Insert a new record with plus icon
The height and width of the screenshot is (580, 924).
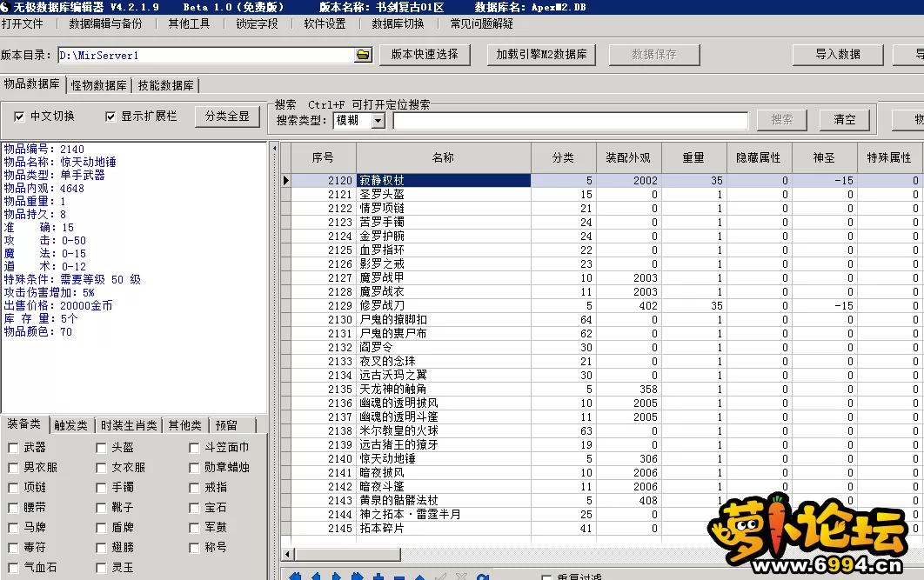pos(378,577)
